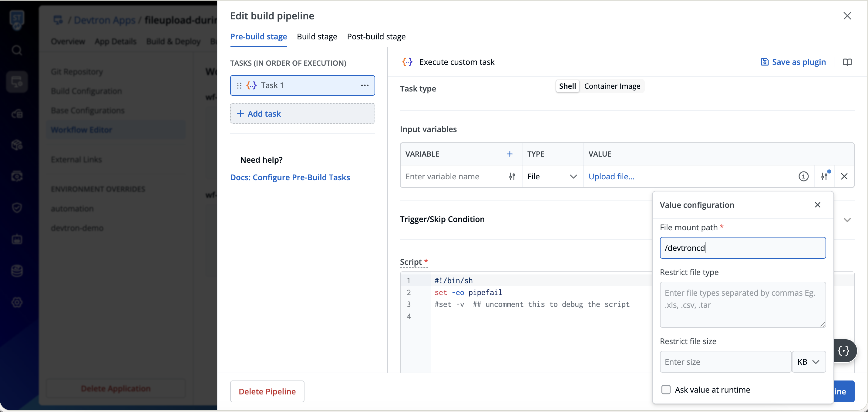868x412 pixels.
Task: Open the resource stack icon in the sidebar
Action: pos(17,271)
